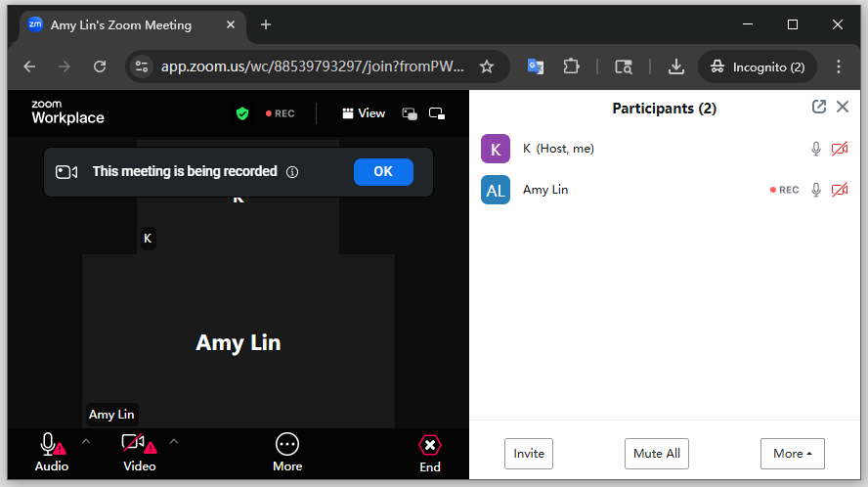Click the End meeting icon

pos(430,445)
